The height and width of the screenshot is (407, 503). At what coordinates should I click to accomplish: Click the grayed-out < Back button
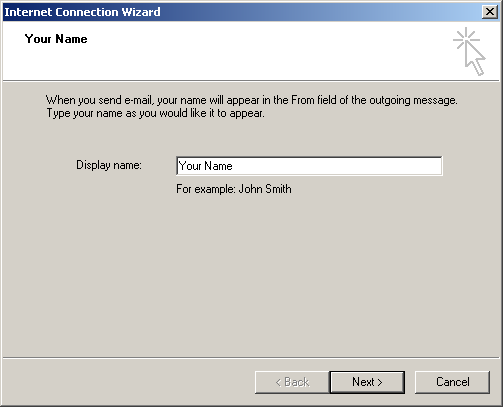pyautogui.click(x=292, y=382)
